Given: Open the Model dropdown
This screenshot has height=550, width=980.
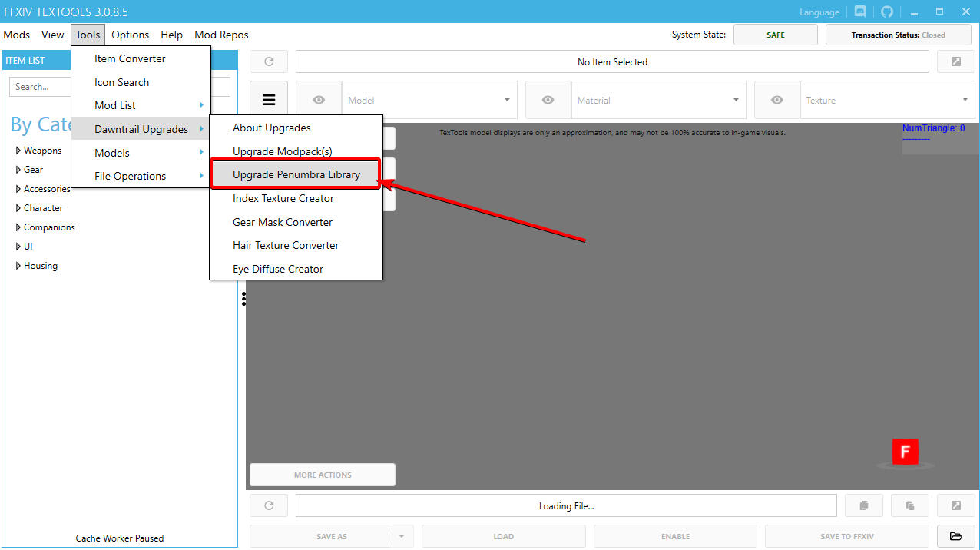Looking at the screenshot, I should (x=429, y=100).
